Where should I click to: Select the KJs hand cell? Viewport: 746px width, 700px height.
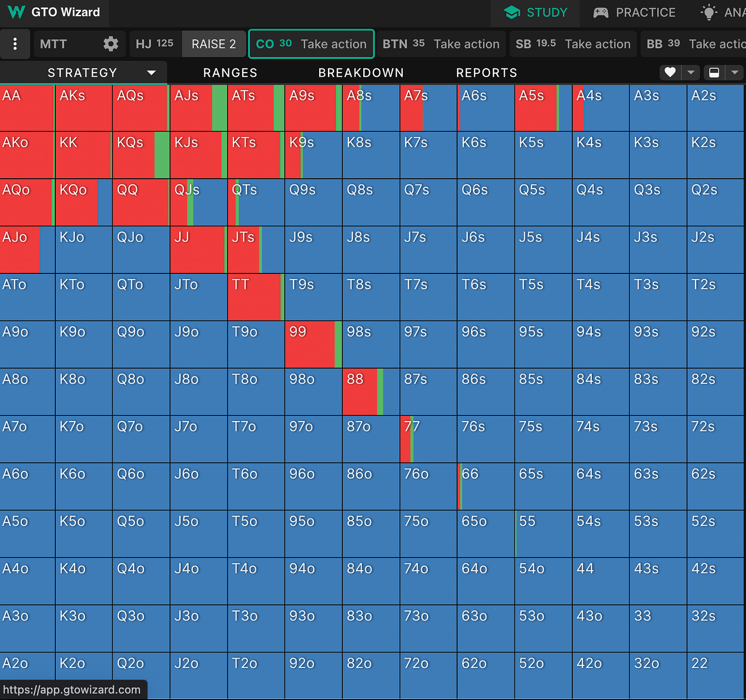point(199,155)
